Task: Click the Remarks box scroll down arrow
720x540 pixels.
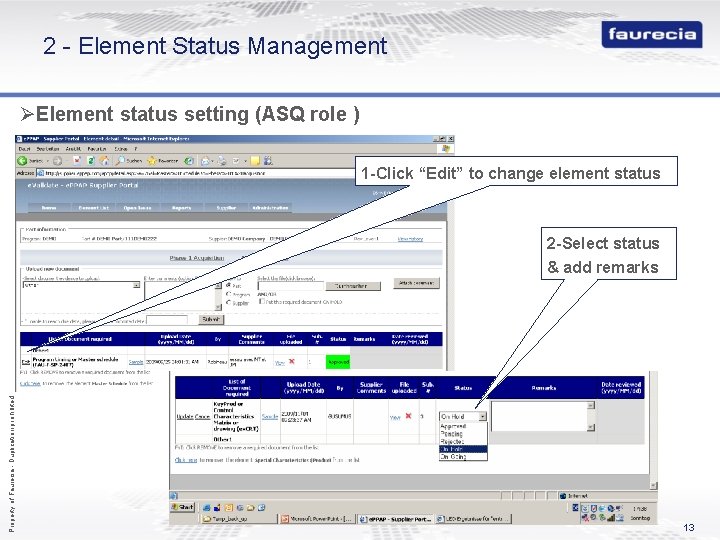Action: click(591, 428)
